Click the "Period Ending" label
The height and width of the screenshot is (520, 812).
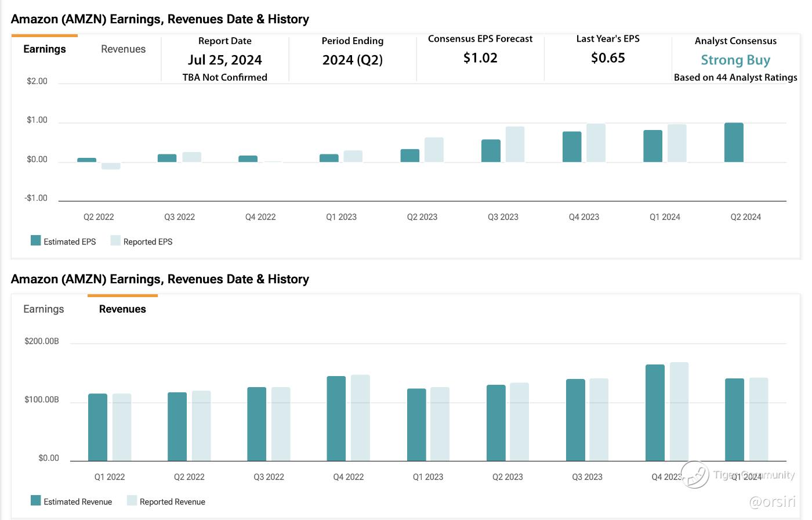pos(353,41)
